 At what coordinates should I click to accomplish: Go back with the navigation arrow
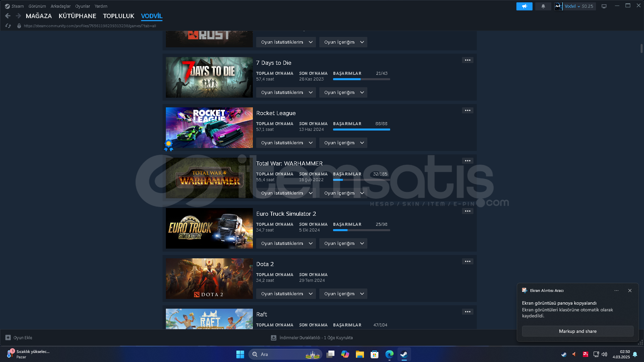8,16
